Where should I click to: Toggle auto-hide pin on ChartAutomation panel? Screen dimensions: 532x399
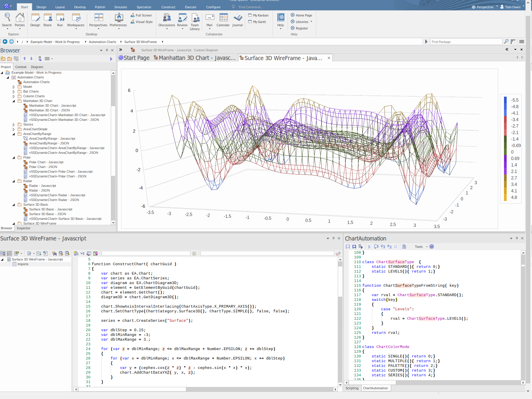click(x=517, y=238)
